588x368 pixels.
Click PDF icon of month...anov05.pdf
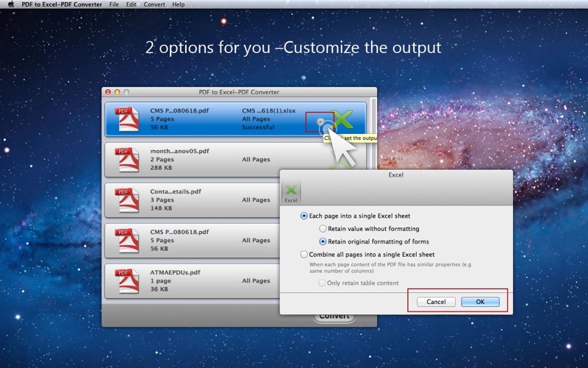click(x=126, y=160)
